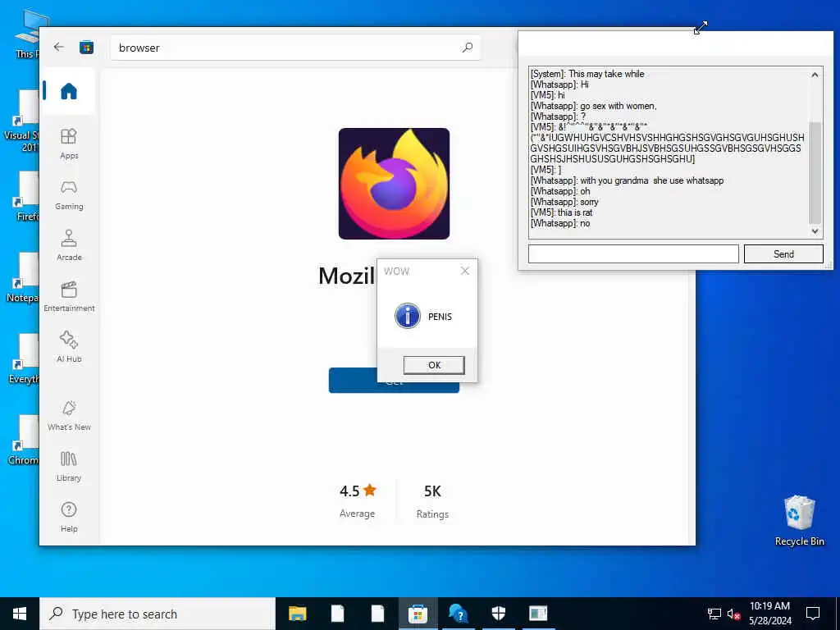
Task: Close the WOW message dialog
Action: [465, 271]
